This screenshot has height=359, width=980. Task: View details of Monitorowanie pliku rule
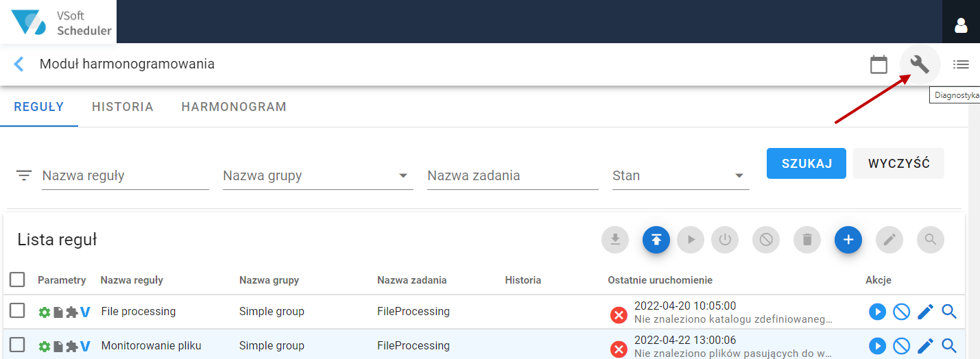[x=949, y=346]
